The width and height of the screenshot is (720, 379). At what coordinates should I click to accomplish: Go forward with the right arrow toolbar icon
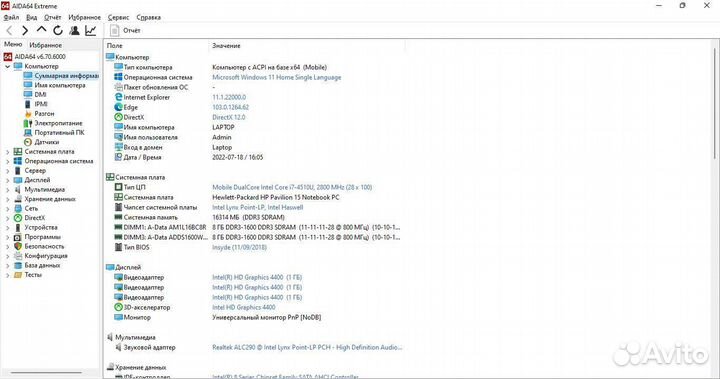point(25,31)
